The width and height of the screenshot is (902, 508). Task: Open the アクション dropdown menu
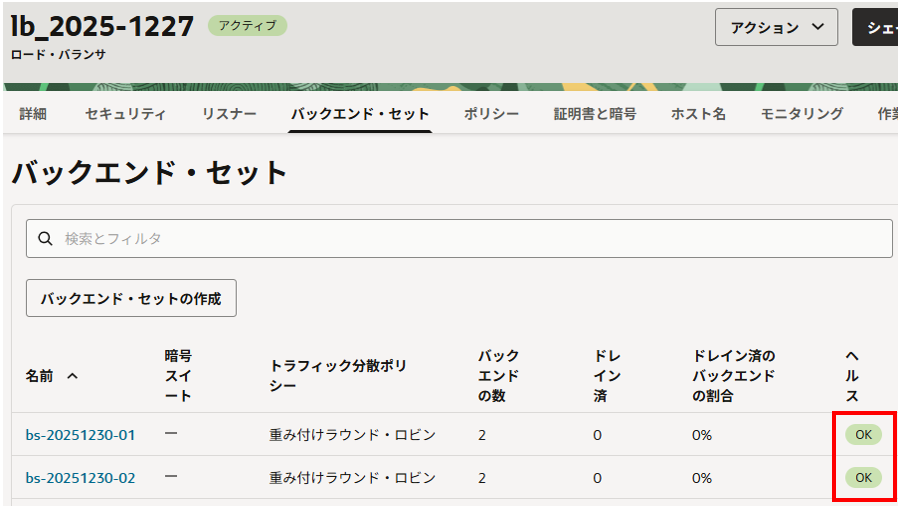click(776, 28)
